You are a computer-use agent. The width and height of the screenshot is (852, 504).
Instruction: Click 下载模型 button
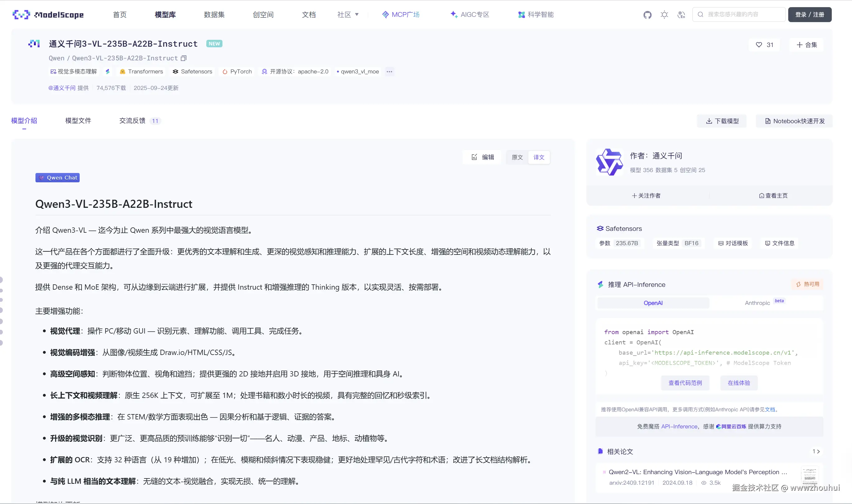point(722,121)
